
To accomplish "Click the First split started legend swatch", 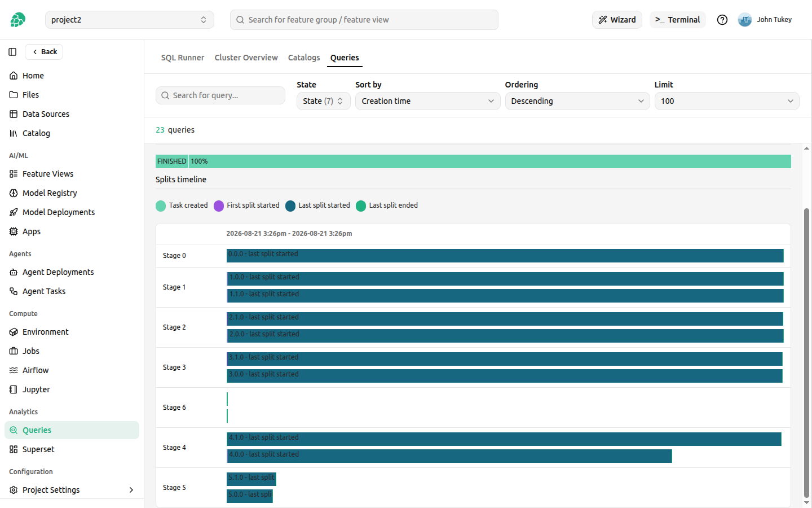I will (219, 206).
